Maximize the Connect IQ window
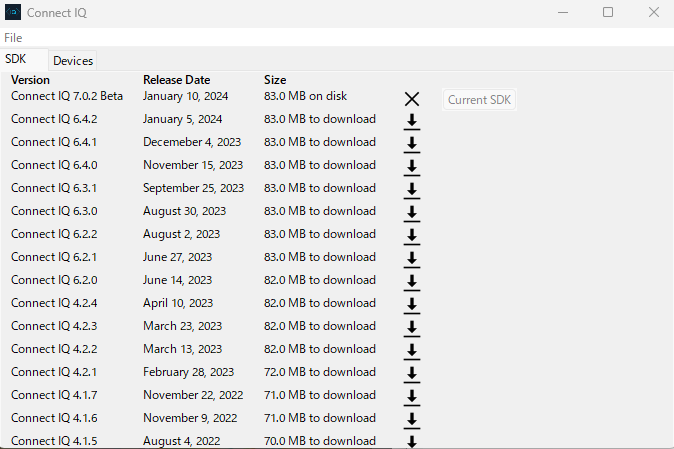Screen dimensions: 674x449 [608, 13]
